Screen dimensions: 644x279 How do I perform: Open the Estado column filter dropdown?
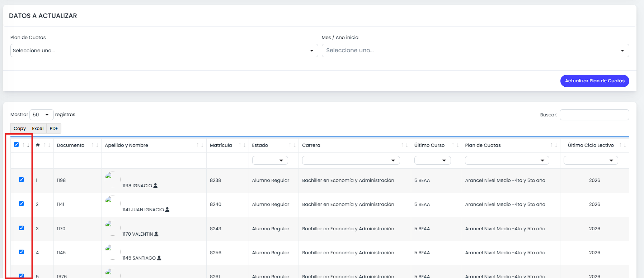pos(270,160)
